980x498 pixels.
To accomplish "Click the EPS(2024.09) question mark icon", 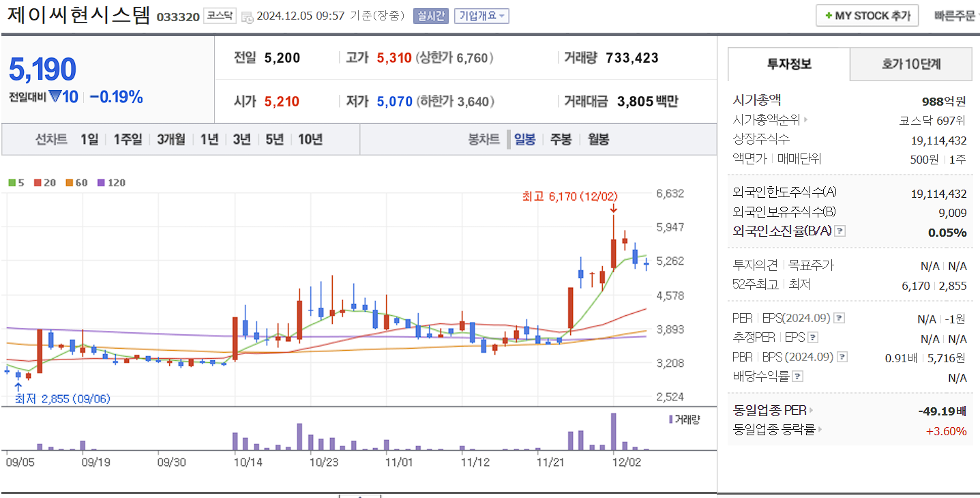I will 839,317.
